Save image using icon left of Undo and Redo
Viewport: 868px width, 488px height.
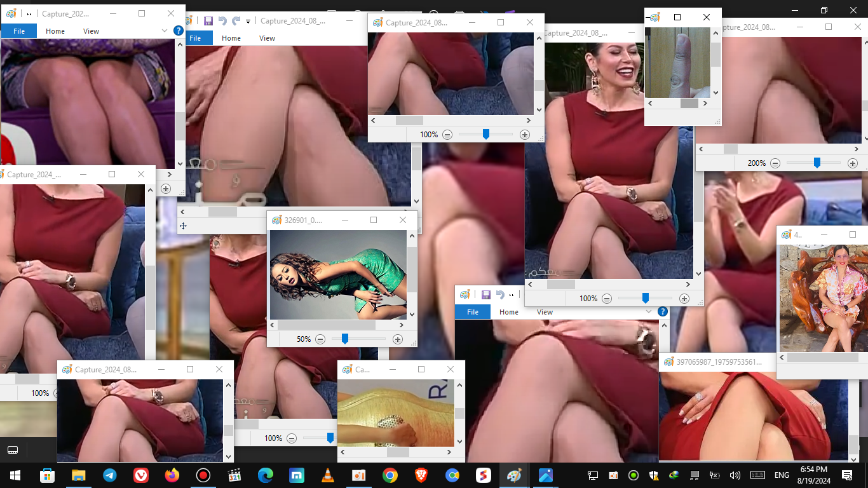[208, 21]
